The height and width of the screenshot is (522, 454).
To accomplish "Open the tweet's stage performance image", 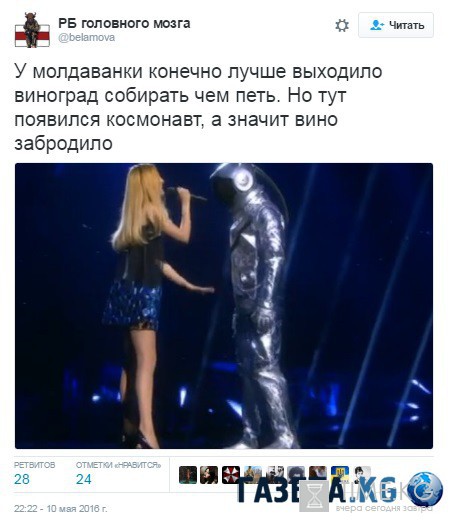I will point(224,306).
